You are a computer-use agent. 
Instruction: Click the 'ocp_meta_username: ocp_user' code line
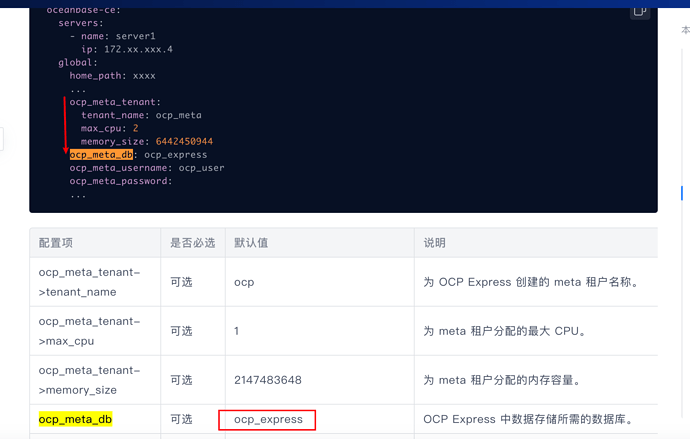(x=147, y=168)
